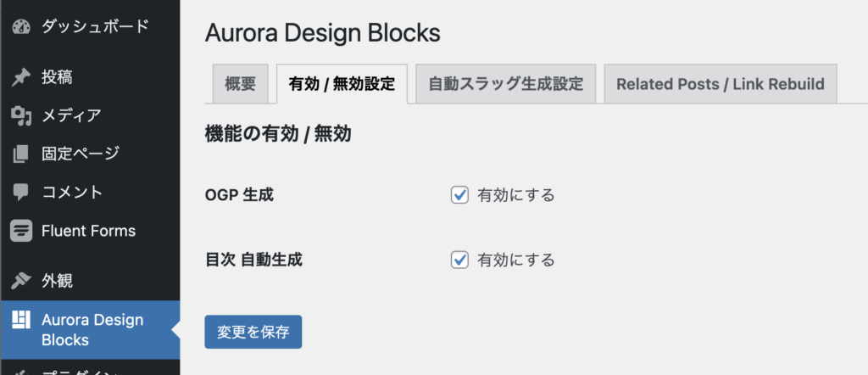Screen dimensions: 868x375
Task: Click the 有効にする label beside OGP 生成
Action: click(x=516, y=195)
